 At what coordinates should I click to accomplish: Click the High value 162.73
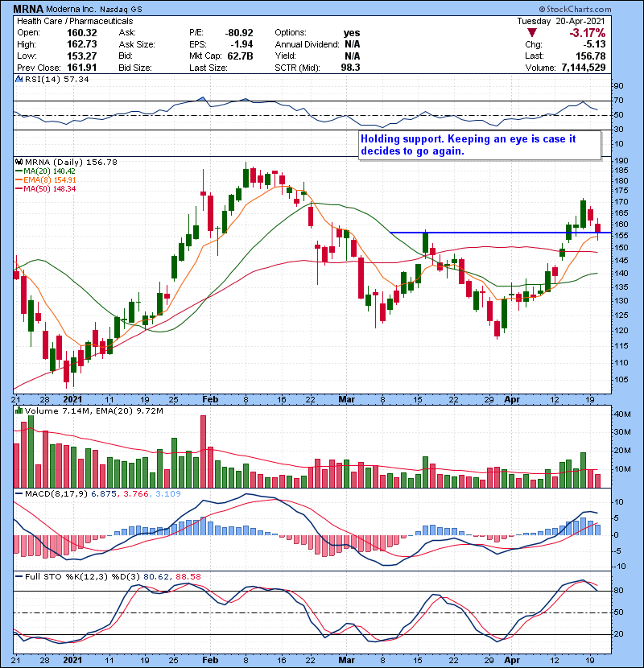82,44
